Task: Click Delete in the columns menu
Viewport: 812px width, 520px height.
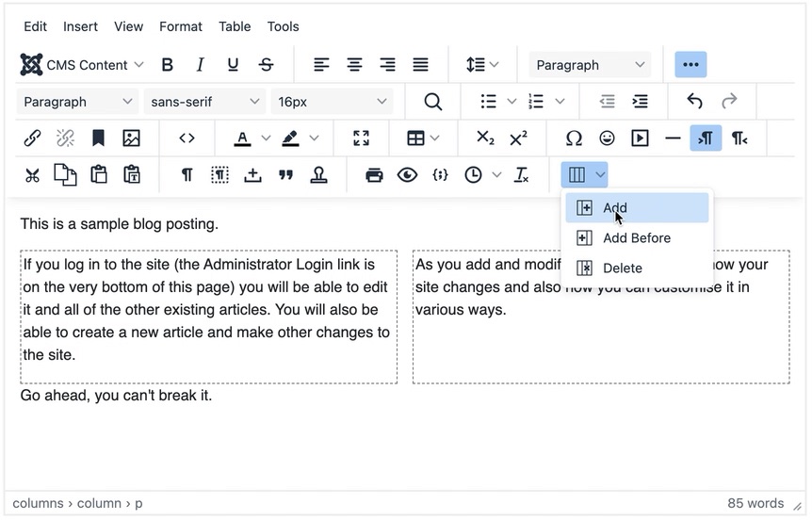Action: point(622,268)
